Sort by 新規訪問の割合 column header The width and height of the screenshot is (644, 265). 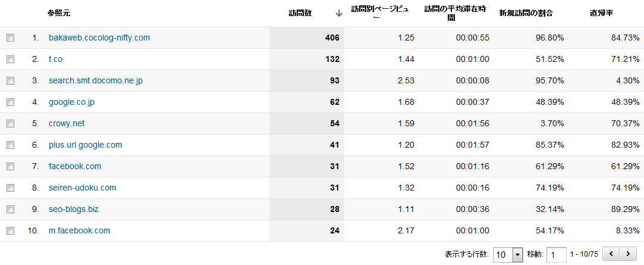click(526, 13)
